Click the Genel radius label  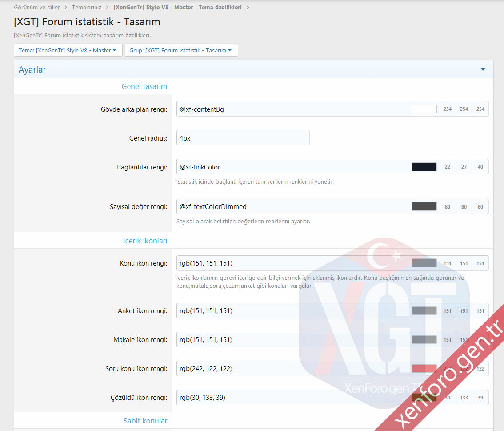[148, 138]
